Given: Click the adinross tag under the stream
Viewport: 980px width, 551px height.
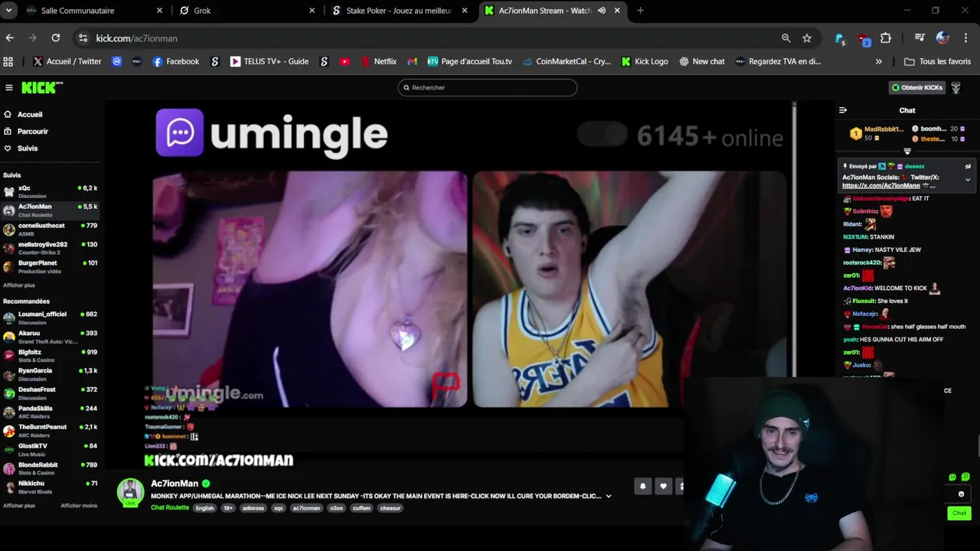Looking at the screenshot, I should tap(253, 508).
